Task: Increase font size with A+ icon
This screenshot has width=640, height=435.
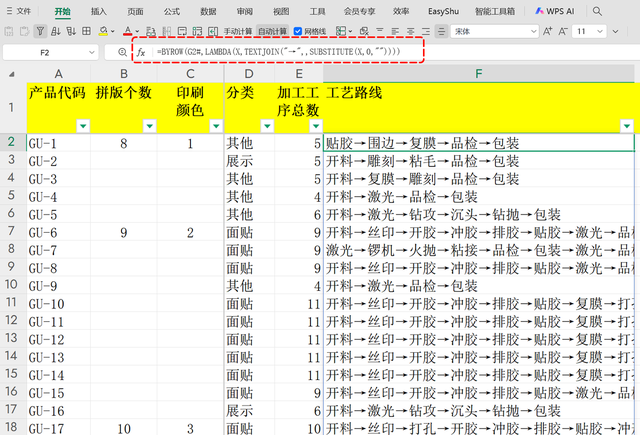Action: click(x=547, y=31)
